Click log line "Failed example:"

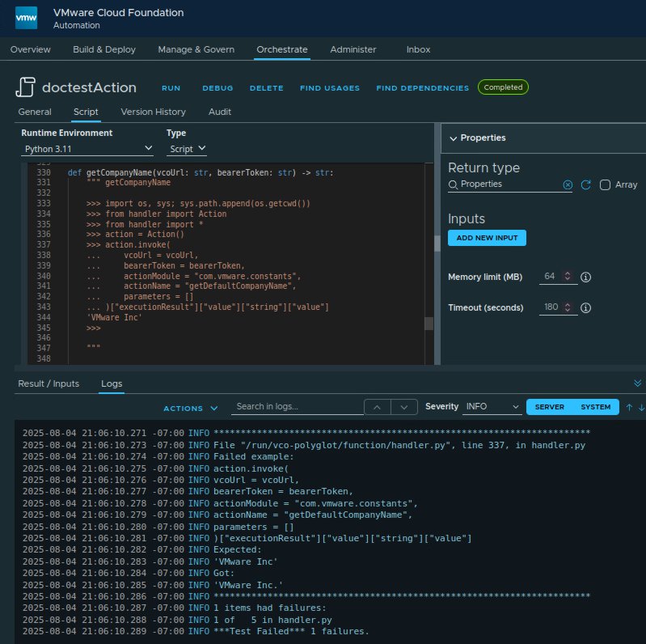pos(254,457)
